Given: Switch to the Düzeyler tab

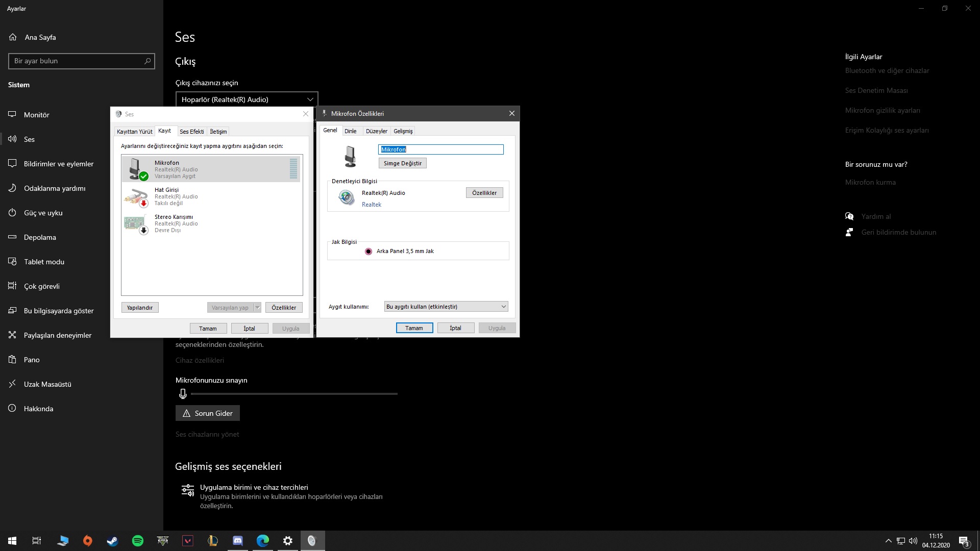Looking at the screenshot, I should tap(376, 131).
